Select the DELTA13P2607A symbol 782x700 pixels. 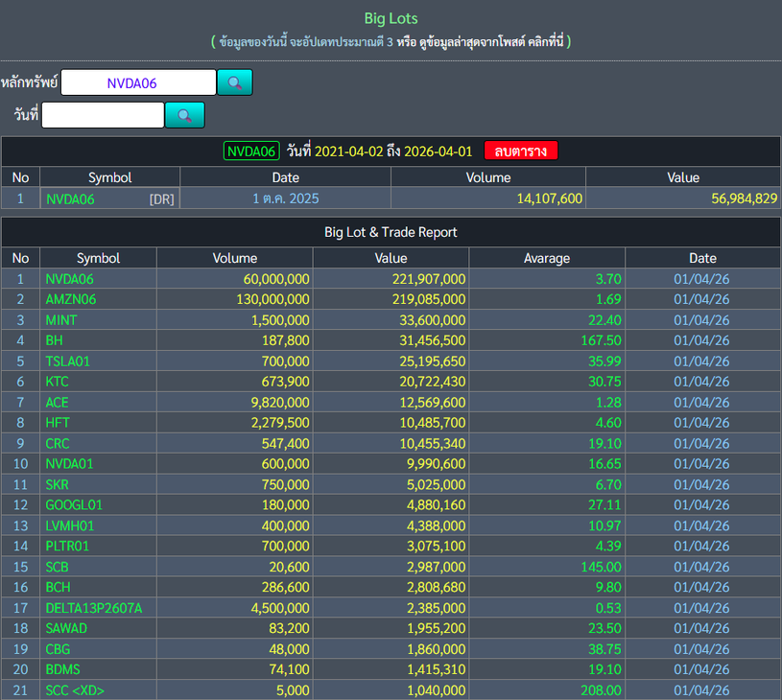(93, 607)
